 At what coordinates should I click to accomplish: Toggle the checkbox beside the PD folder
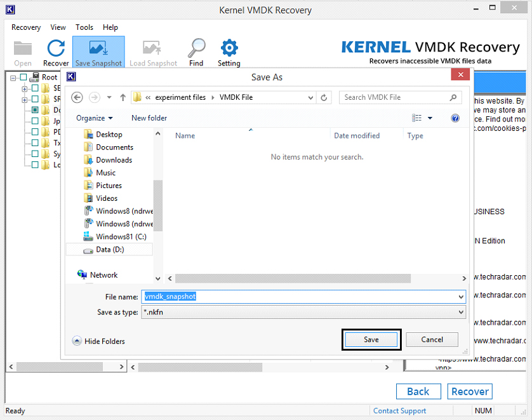(35, 132)
